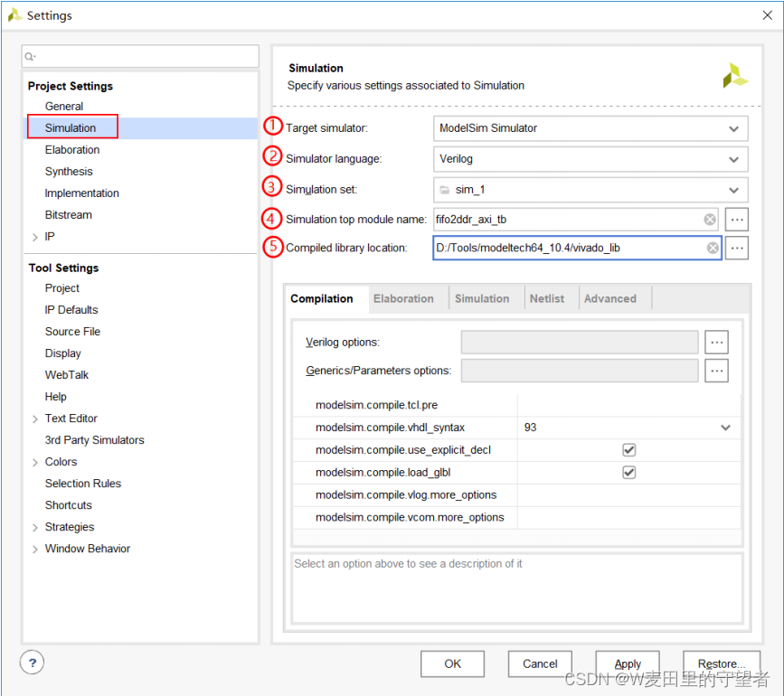Viewport: 784px width, 696px height.
Task: Expand the Window Behavior tree node
Action: coord(35,549)
